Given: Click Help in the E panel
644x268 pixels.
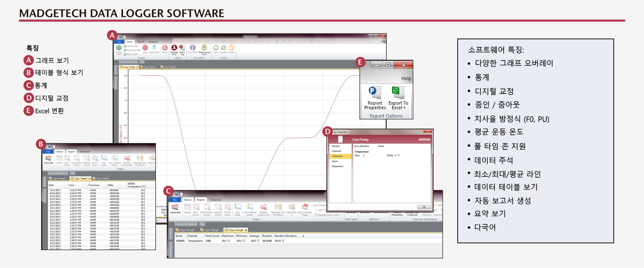Looking at the screenshot, I should coord(406,78).
